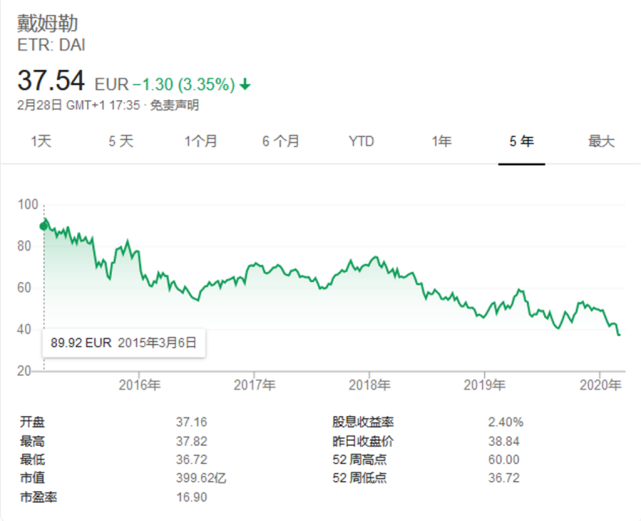Click the 2016年 axis label
This screenshot has height=521, width=641.
pos(140,385)
